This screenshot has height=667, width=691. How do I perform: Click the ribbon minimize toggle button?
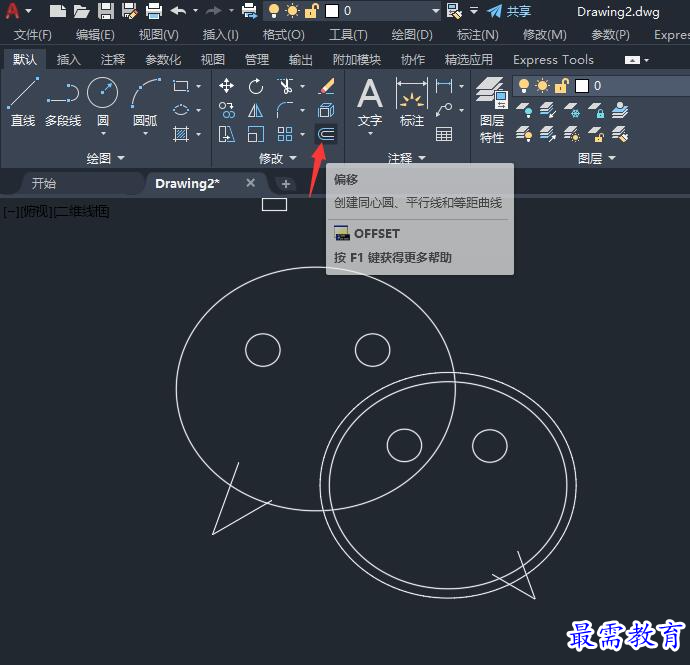pos(632,60)
